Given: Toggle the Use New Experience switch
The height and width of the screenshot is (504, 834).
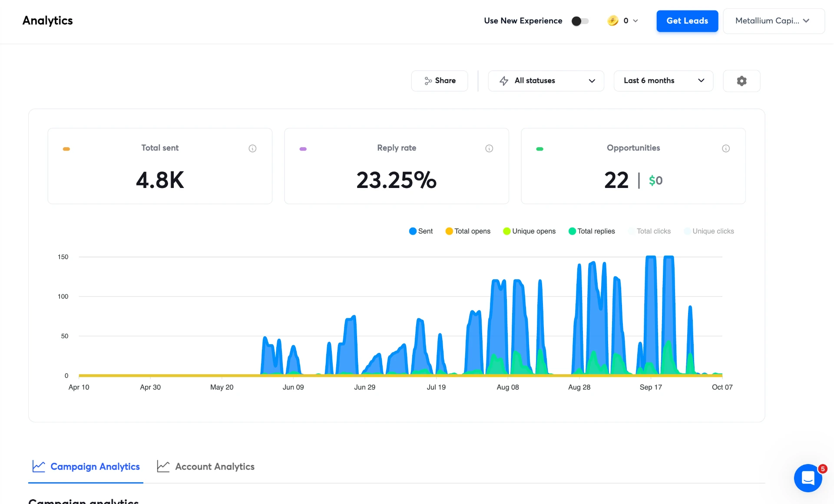Looking at the screenshot, I should pyautogui.click(x=580, y=21).
